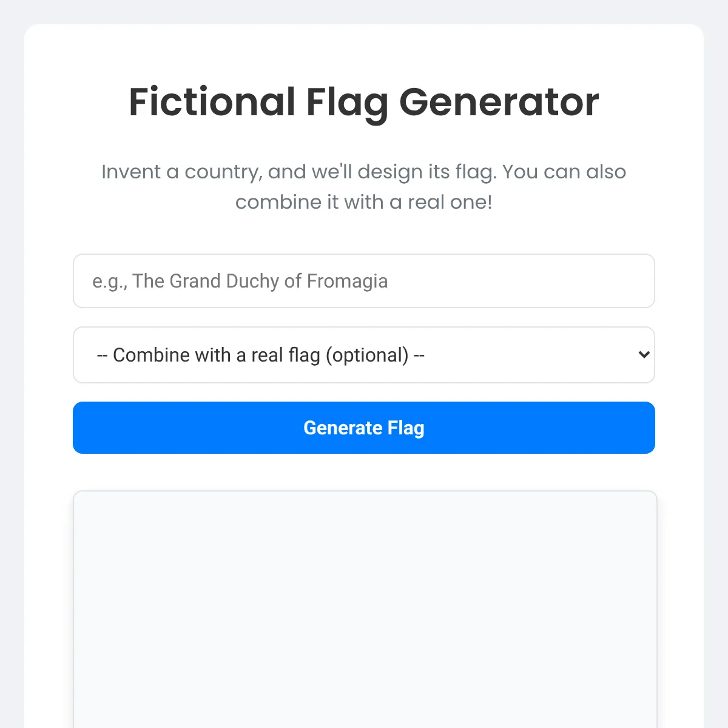Click the word 'Fictional' in the heading
This screenshot has width=728, height=728.
tap(212, 102)
